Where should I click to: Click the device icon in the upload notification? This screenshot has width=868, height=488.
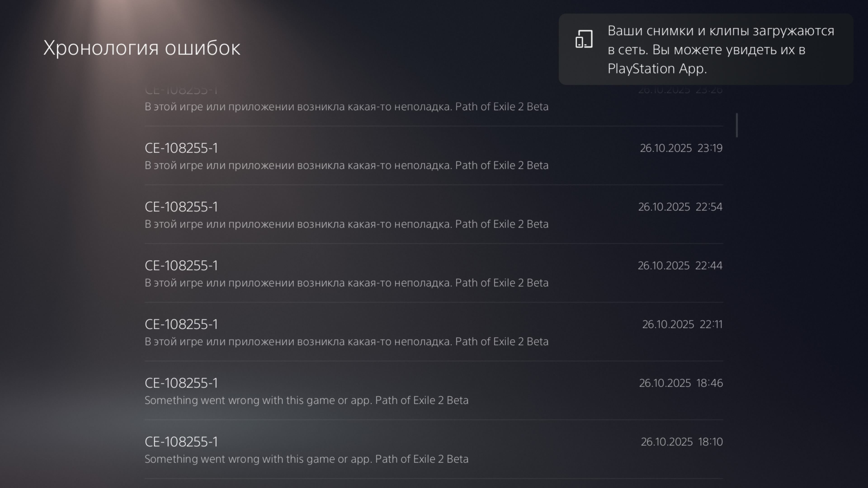pos(584,39)
